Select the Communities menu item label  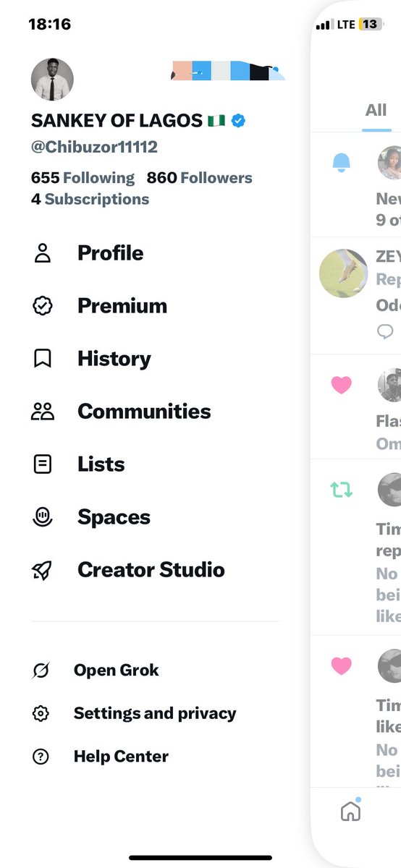pyautogui.click(x=144, y=412)
